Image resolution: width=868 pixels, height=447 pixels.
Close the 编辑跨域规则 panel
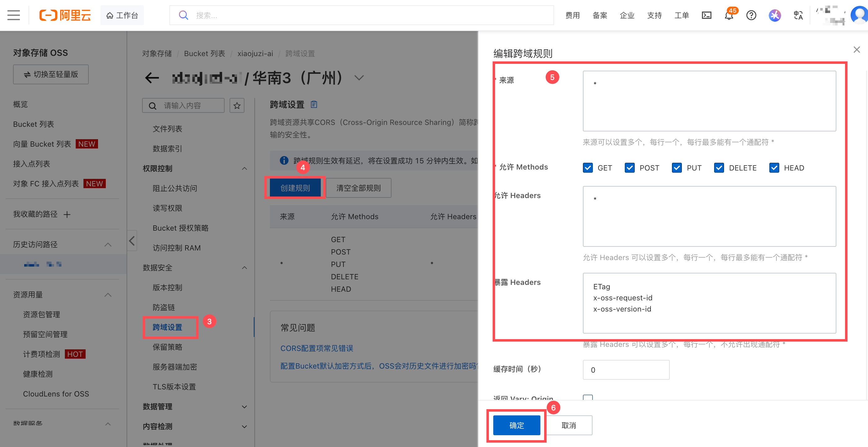(857, 50)
